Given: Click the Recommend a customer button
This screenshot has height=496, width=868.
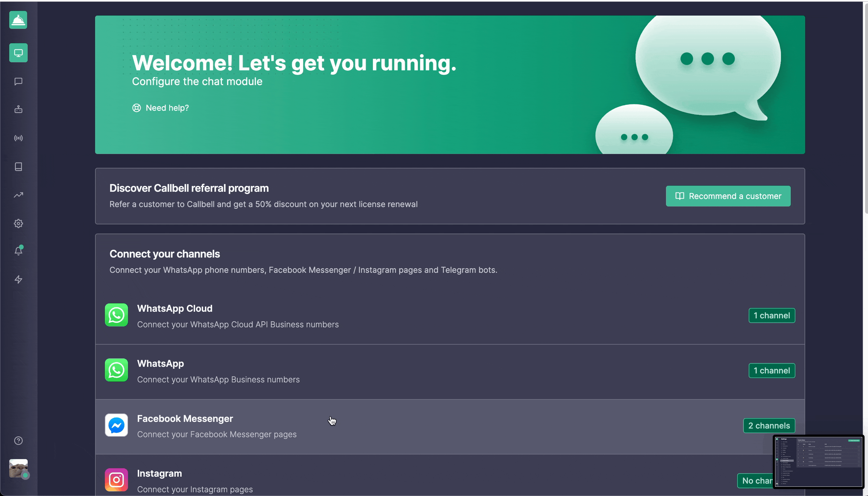Looking at the screenshot, I should [x=728, y=196].
